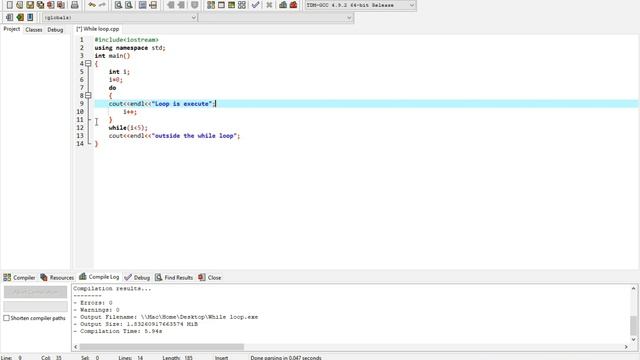The image size is (640, 360).
Task: Open the Compile Log tab
Action: click(99, 277)
